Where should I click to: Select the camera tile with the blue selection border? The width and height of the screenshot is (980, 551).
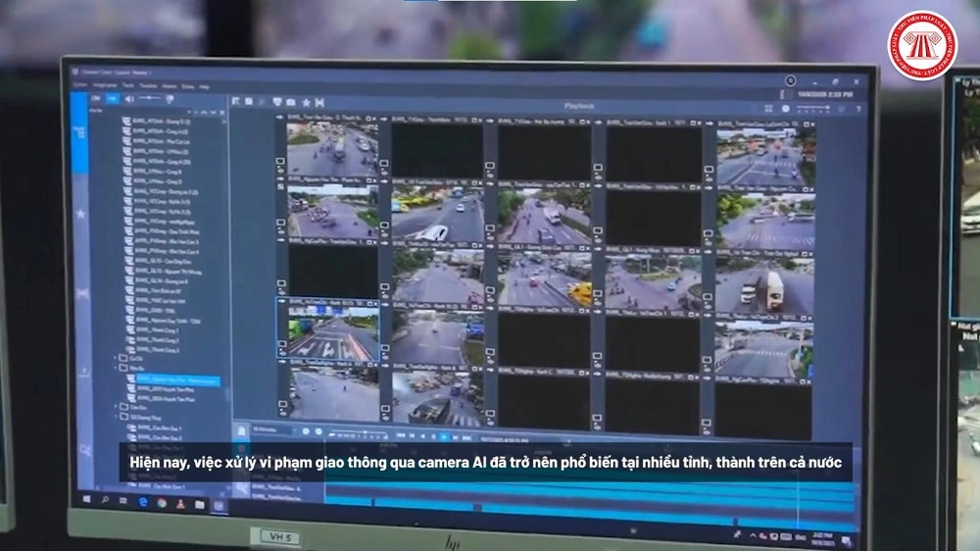coord(328,329)
